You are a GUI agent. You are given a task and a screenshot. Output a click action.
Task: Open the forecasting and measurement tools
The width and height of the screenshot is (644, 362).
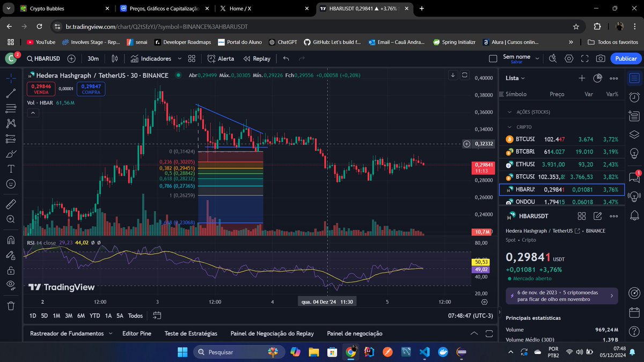pyautogui.click(x=11, y=138)
